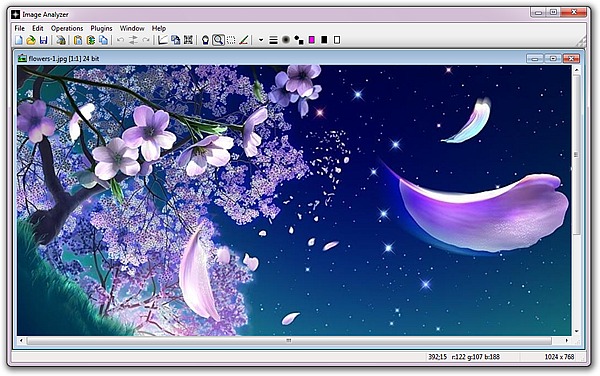This screenshot has width=600, height=376.
Task: Click the crop frame icon
Action: tap(188, 40)
